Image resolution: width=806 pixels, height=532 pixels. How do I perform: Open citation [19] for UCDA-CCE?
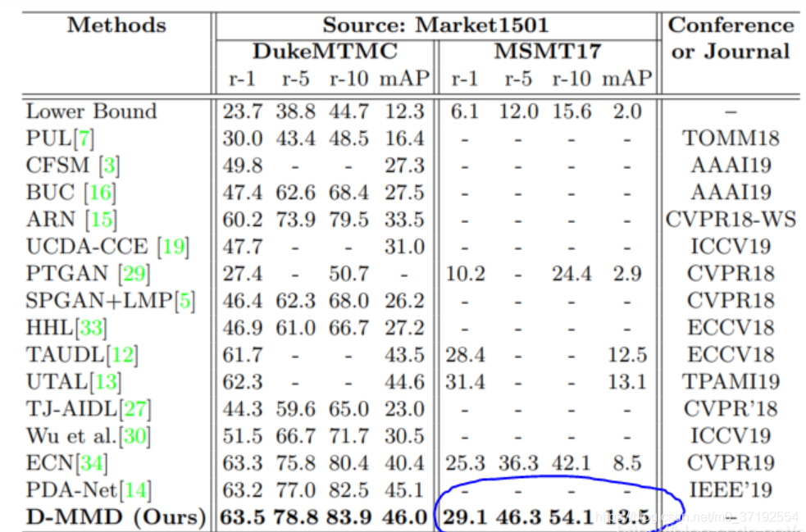[x=173, y=247]
